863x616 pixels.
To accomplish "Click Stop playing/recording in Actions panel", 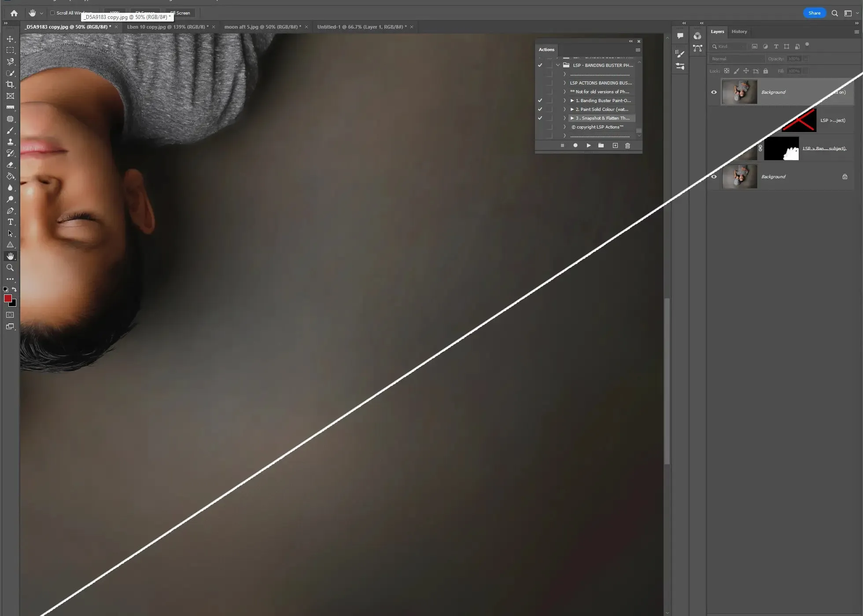I will click(562, 145).
